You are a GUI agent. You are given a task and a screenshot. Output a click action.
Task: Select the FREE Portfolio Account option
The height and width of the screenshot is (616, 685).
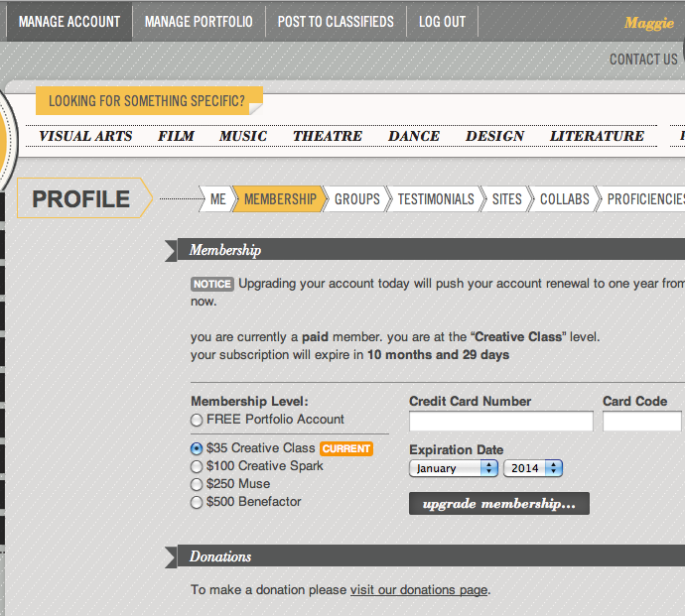click(197, 420)
